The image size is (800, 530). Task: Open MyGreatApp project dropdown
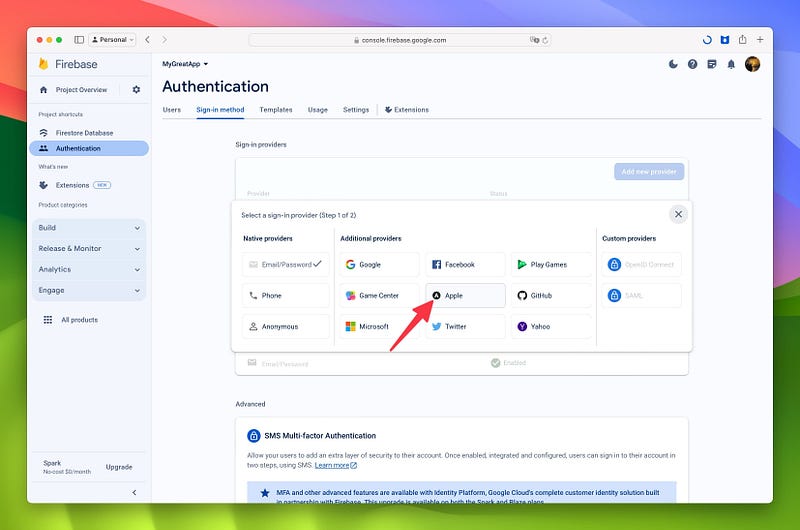point(185,64)
